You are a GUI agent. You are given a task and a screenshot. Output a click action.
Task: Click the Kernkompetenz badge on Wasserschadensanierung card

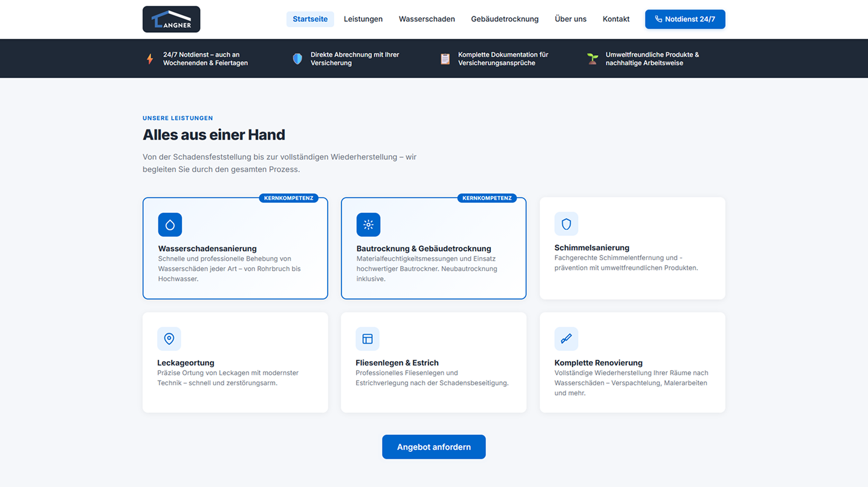[288, 198]
